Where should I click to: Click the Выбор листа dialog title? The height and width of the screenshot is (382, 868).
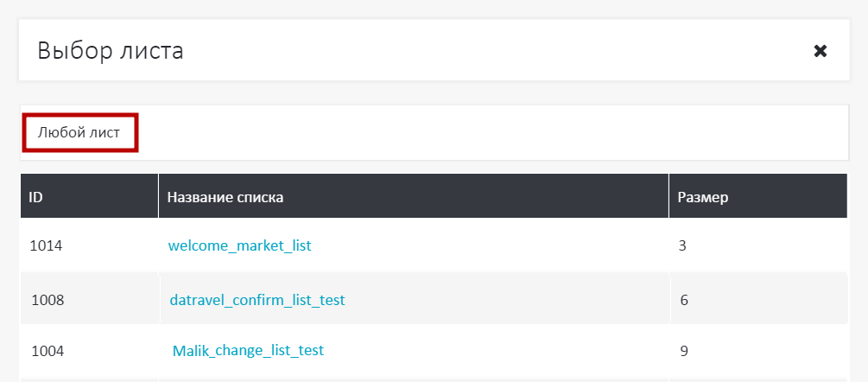(111, 51)
